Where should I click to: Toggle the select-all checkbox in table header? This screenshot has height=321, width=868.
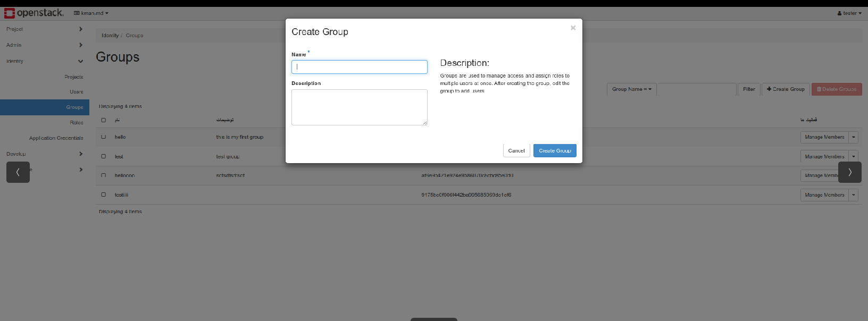click(103, 120)
